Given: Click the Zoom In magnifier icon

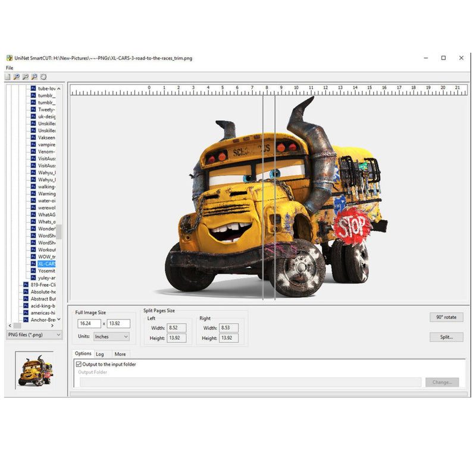Looking at the screenshot, I should [x=16, y=76].
